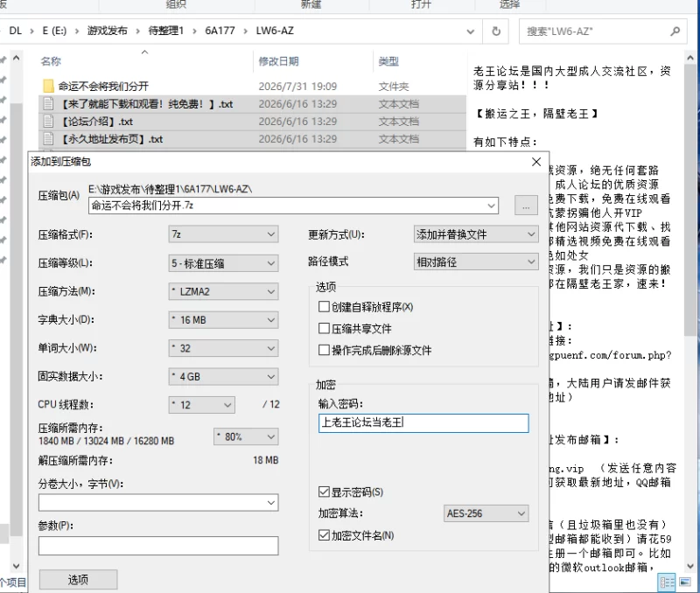Select the folder name 命运不会将我们分开

pyautogui.click(x=103, y=86)
